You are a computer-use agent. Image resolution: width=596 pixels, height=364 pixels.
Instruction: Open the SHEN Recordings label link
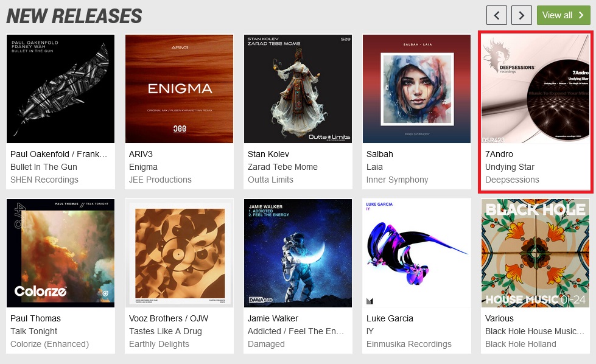point(44,180)
